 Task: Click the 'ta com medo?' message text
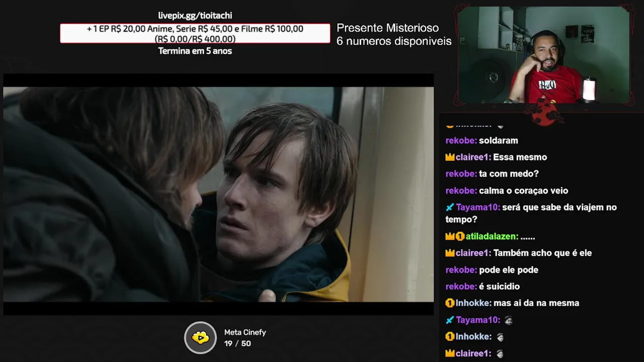pos(509,174)
